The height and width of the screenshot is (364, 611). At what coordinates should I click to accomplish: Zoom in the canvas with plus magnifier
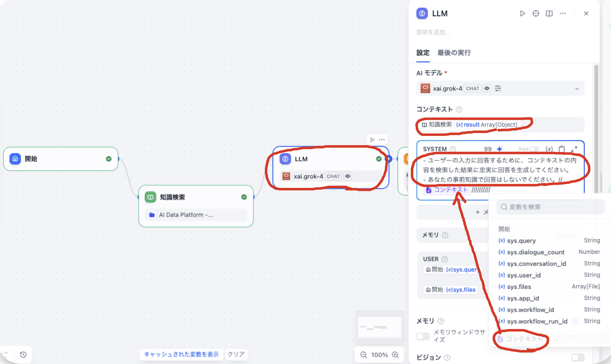[x=395, y=355]
